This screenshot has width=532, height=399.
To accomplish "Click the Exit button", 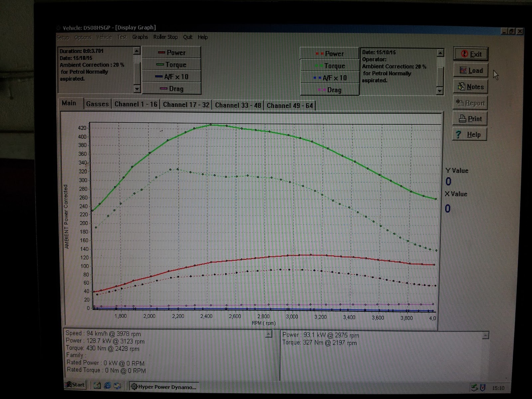I will pos(471,54).
